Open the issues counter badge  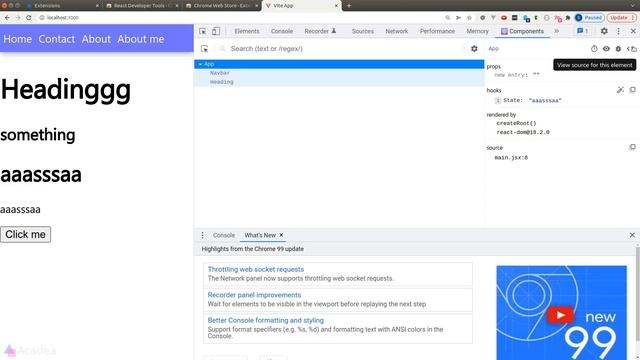coord(582,31)
